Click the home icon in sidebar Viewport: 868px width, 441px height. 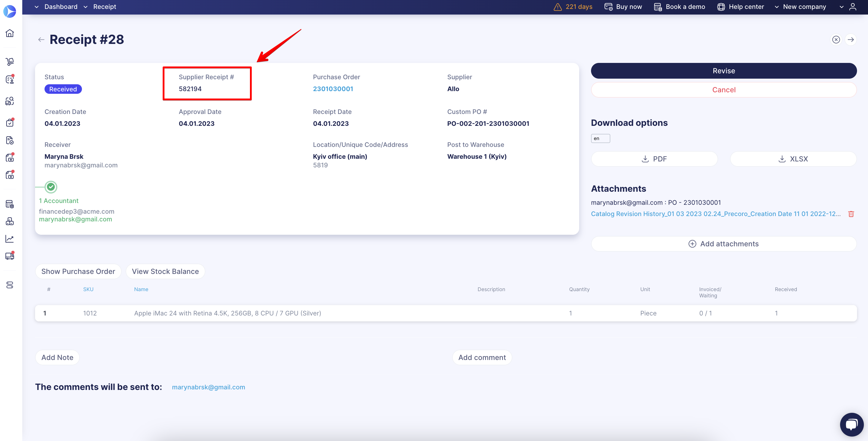coord(10,33)
